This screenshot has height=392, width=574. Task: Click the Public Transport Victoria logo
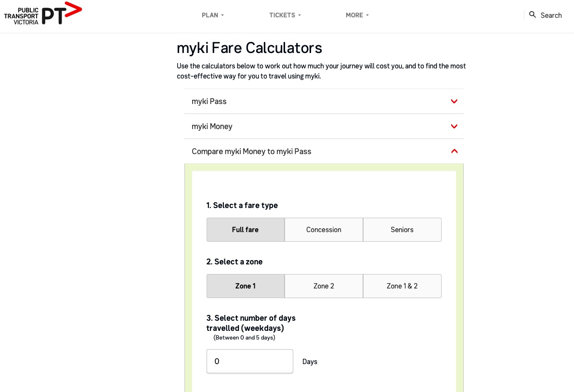(x=43, y=13)
